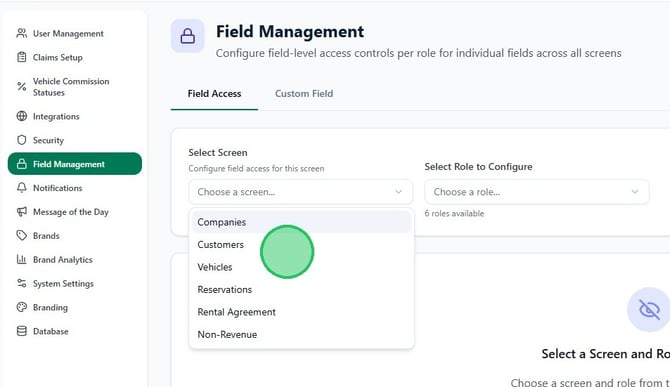Click the Claims Setup clipboard icon
This screenshot has height=387, width=670.
(x=21, y=57)
